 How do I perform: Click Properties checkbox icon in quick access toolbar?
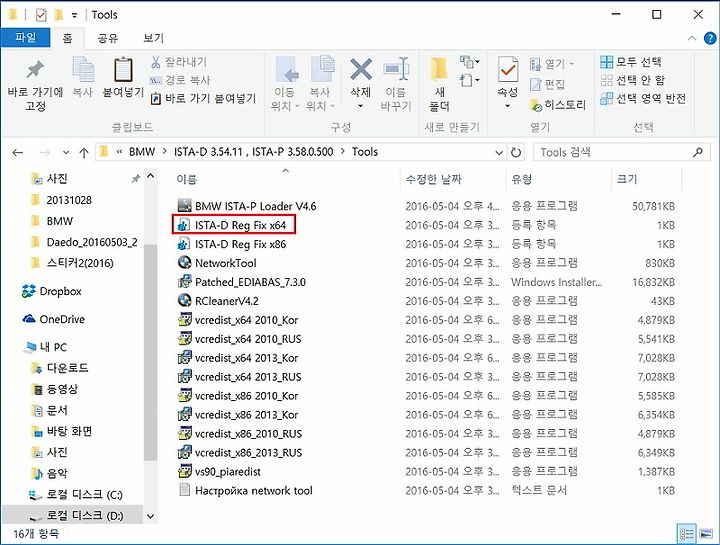[40, 15]
